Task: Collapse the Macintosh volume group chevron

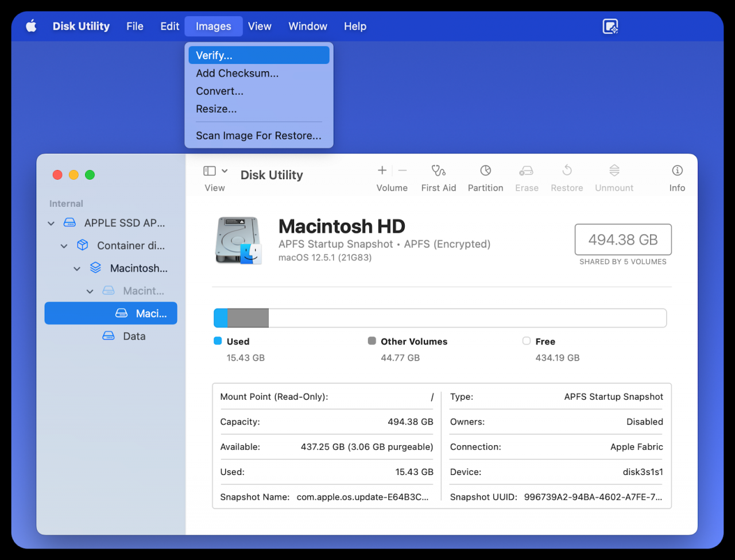Action: (x=77, y=269)
